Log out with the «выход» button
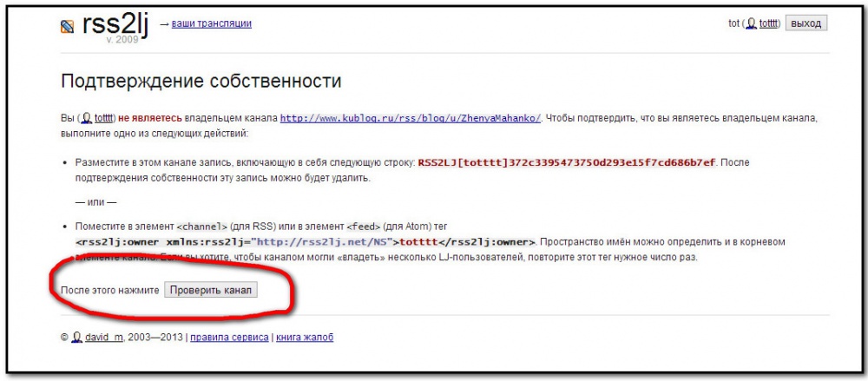868x381 pixels. [x=806, y=23]
